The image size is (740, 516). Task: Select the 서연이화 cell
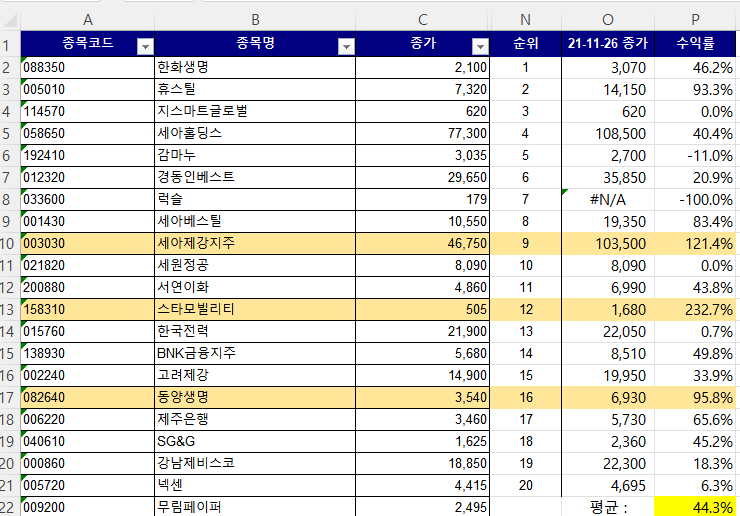click(x=255, y=288)
